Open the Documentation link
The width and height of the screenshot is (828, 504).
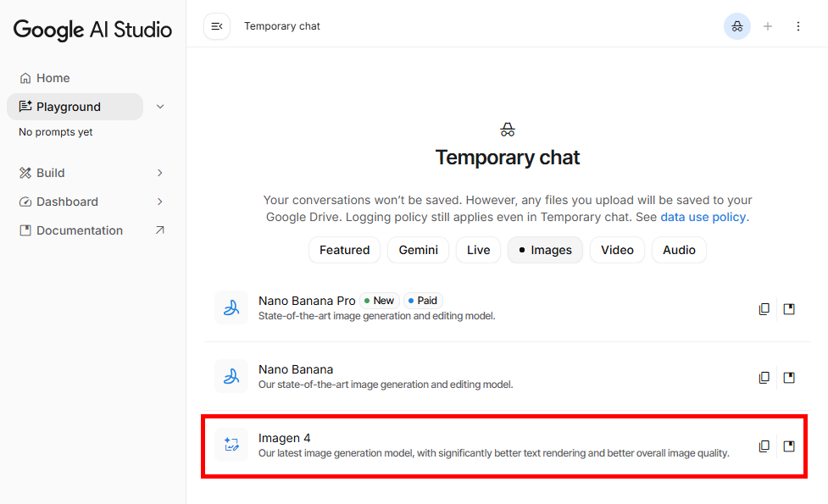[79, 230]
